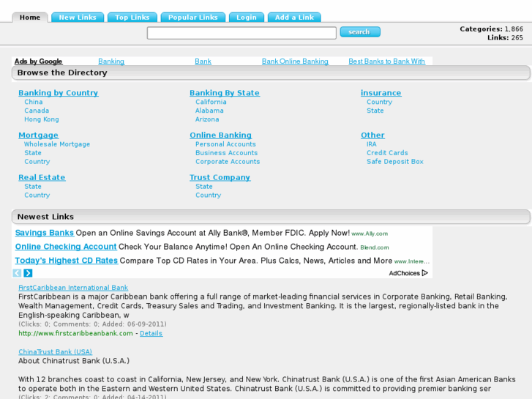Image resolution: width=532 pixels, height=399 pixels.
Task: Focus the directory search input field
Action: (x=241, y=33)
